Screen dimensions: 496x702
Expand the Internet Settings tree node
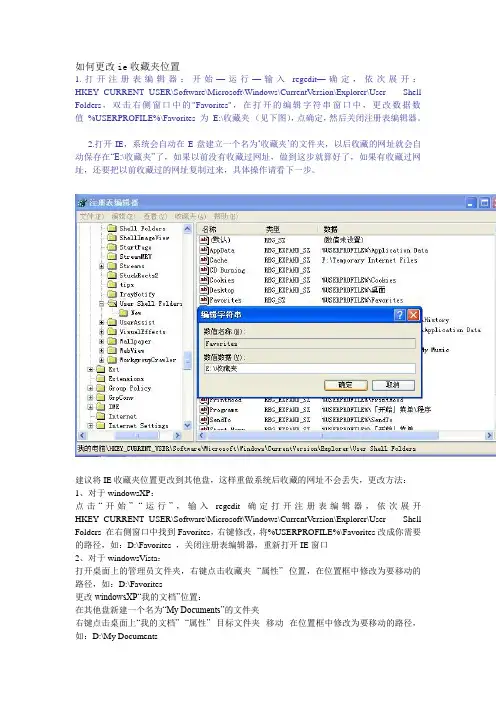90,426
